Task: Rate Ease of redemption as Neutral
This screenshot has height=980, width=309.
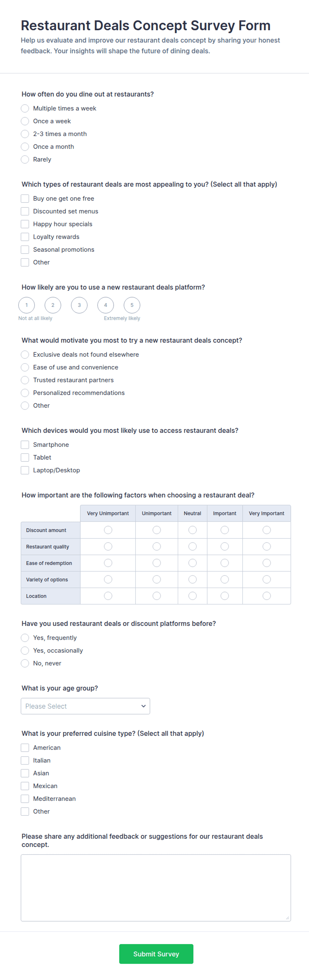Action: pos(193,563)
